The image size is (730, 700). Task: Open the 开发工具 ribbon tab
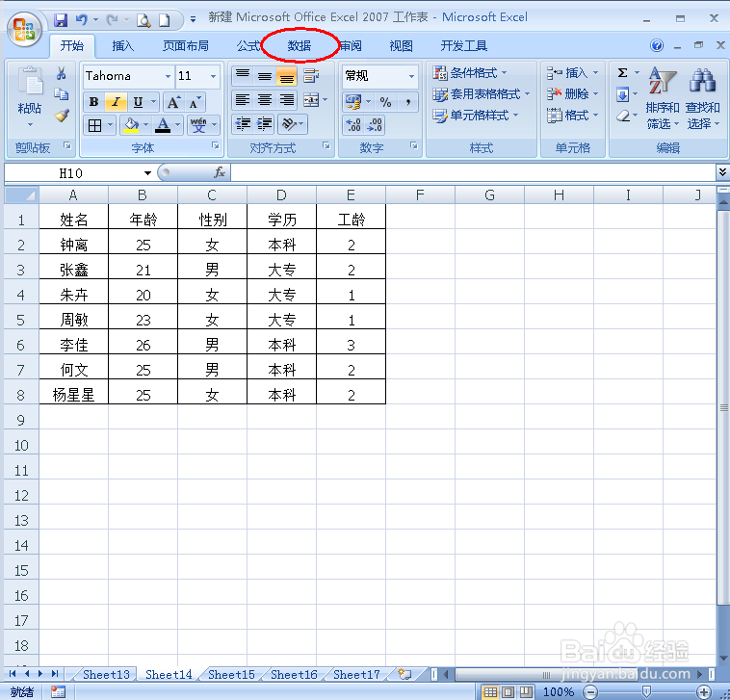(x=463, y=45)
